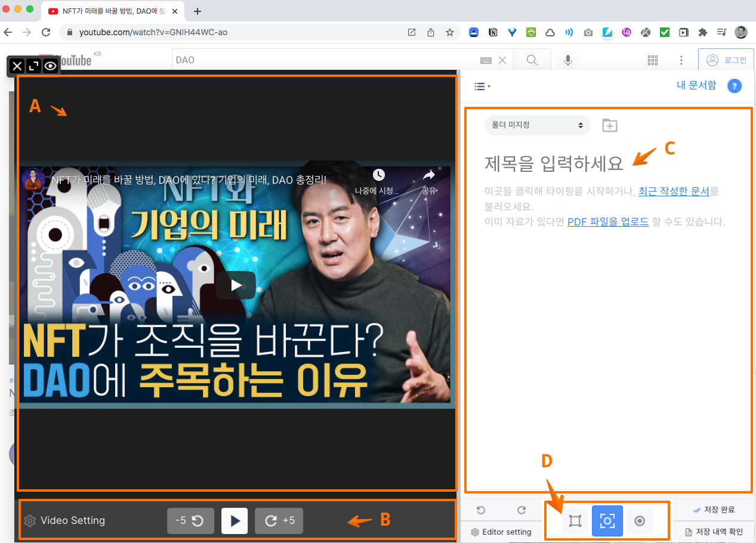The width and height of the screenshot is (756, 543).
Task: Click the record circle button
Action: (640, 521)
